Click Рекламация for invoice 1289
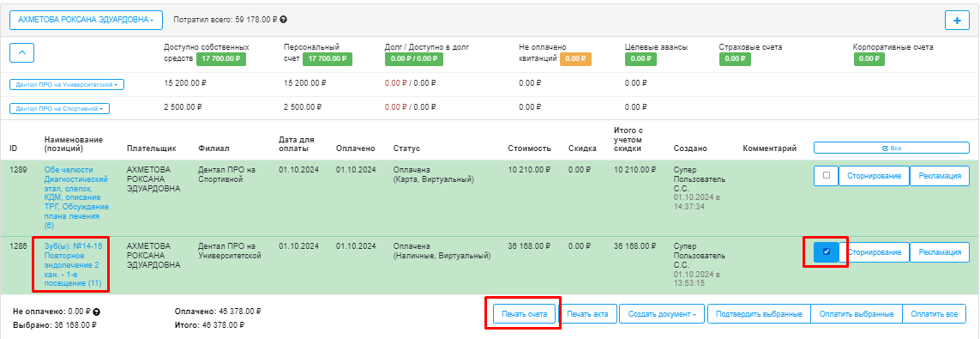The width and height of the screenshot is (980, 339). pyautogui.click(x=940, y=176)
